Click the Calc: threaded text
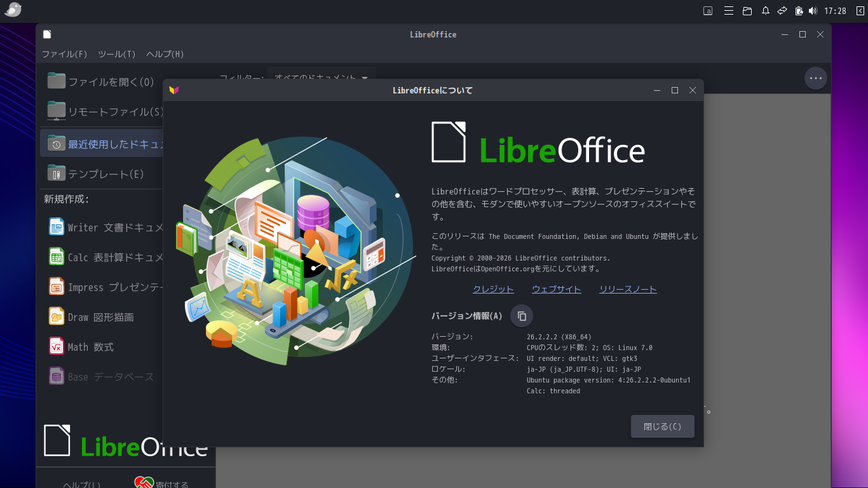Viewport: 868px width, 488px height. pos(553,391)
